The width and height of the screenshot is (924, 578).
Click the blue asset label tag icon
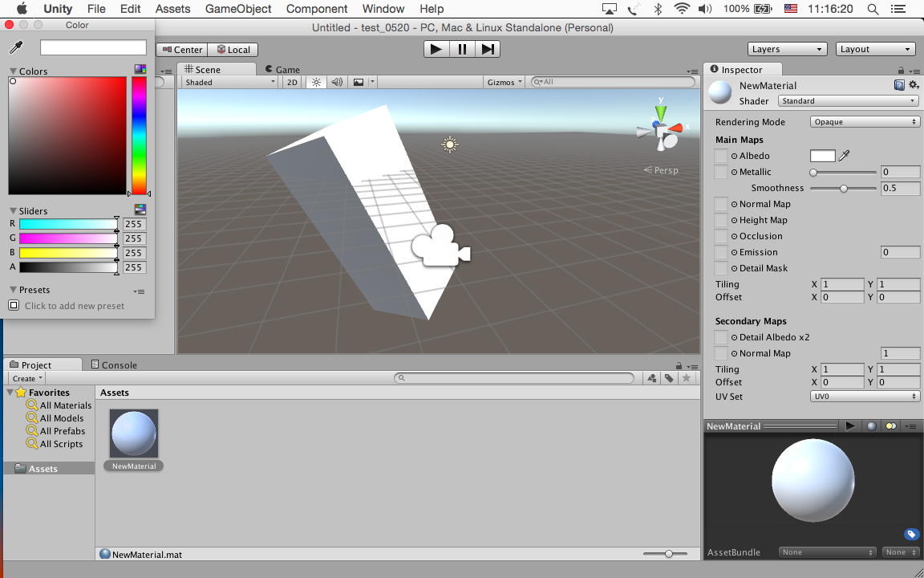click(x=911, y=535)
